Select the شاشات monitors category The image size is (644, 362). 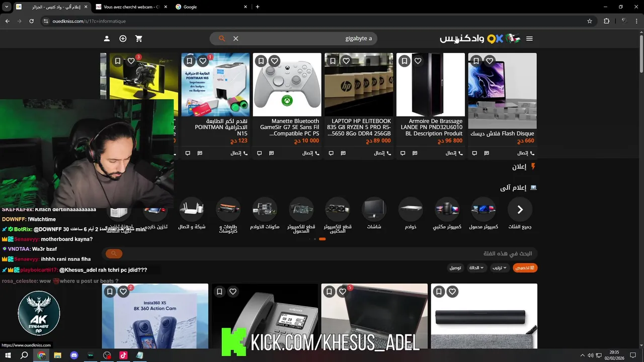[x=374, y=215]
